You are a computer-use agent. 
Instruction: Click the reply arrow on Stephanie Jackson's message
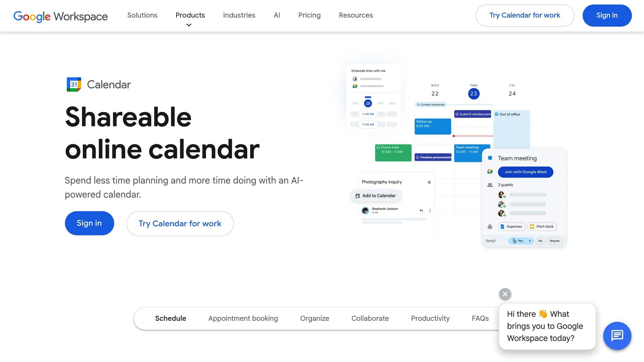point(421,211)
